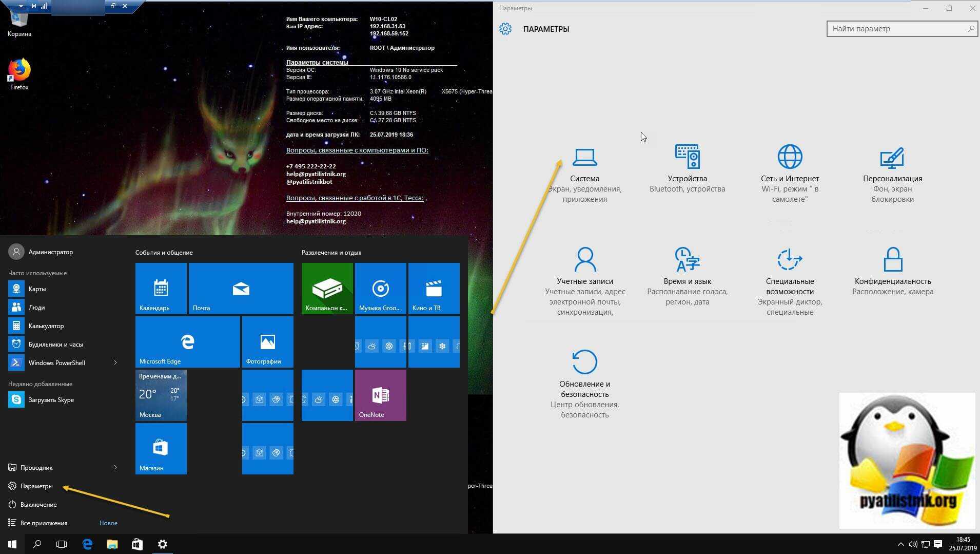Open Учетные записи settings
Viewport: 980px width, 554px height.
coord(584,281)
